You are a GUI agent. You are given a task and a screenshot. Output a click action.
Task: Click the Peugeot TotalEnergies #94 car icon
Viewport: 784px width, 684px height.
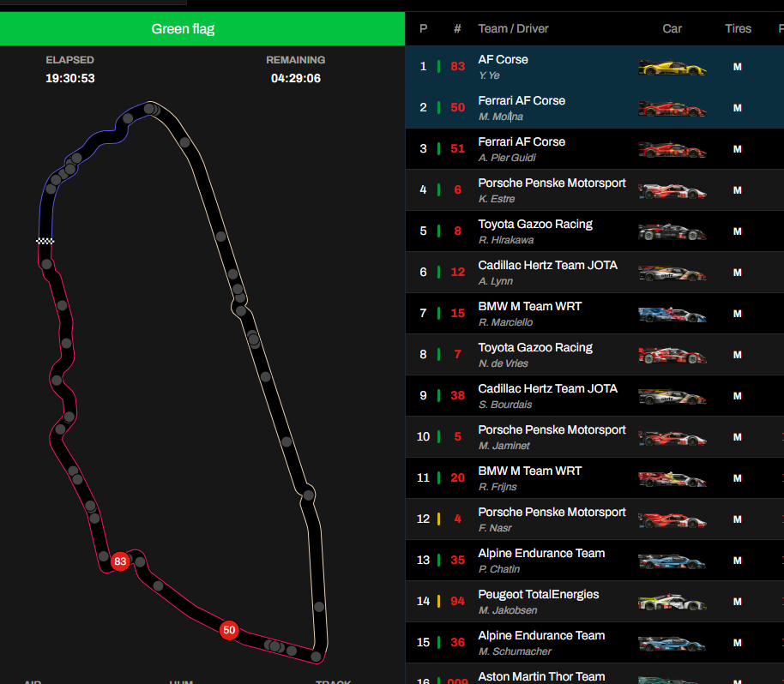click(x=672, y=602)
